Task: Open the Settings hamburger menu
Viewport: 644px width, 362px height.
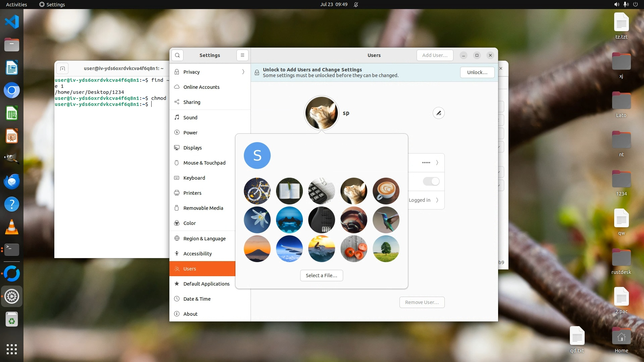Action: click(x=243, y=55)
